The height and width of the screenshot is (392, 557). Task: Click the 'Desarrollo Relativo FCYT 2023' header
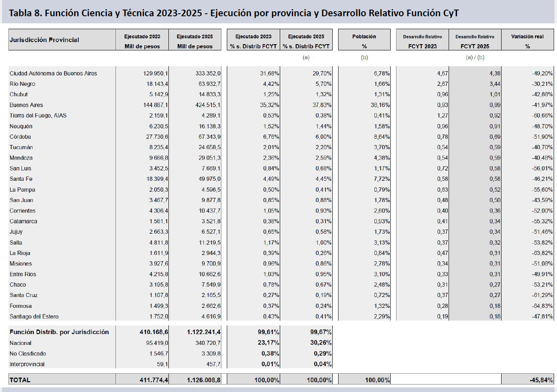422,41
